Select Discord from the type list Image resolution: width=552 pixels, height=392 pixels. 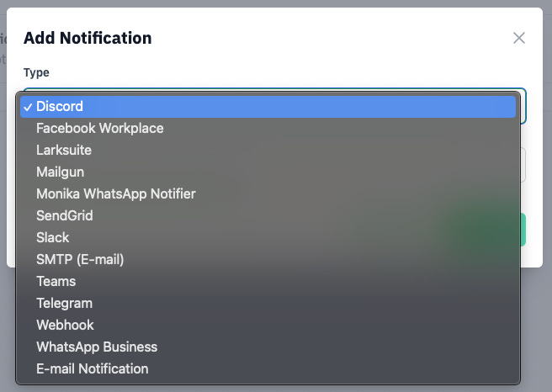pyautogui.click(x=268, y=107)
